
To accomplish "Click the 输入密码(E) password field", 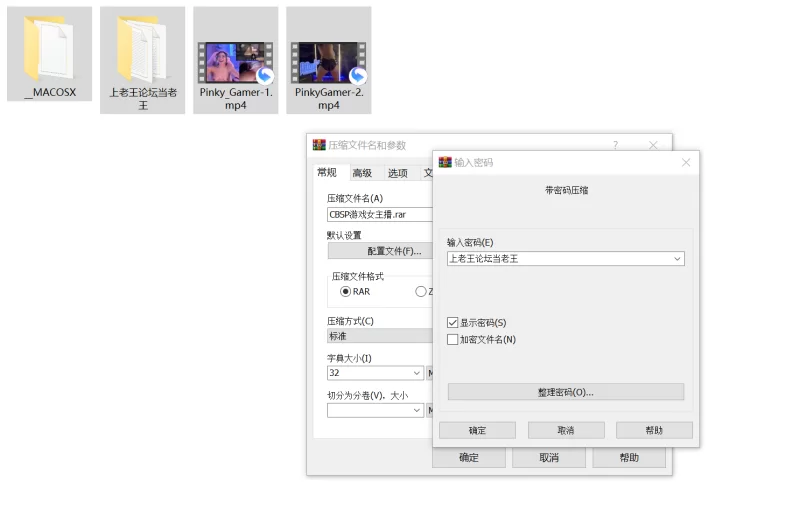I will point(565,259).
